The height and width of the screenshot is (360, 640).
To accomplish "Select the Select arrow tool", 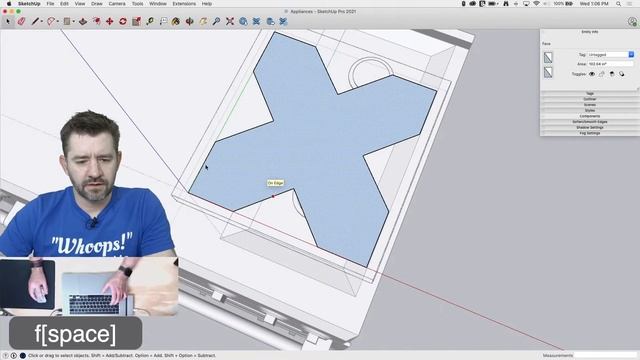I will pyautogui.click(x=8, y=21).
